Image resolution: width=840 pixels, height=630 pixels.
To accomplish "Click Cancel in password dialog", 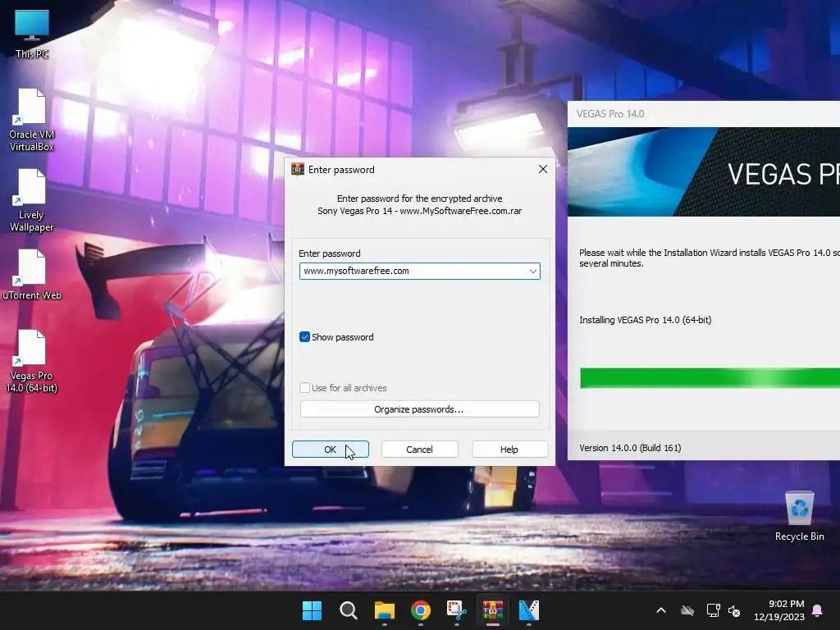I will click(x=419, y=450).
